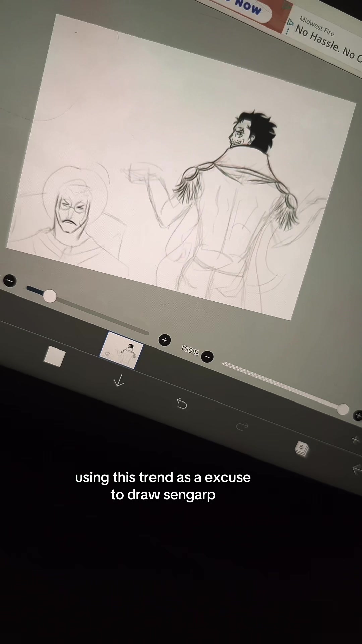Click the "Midwest Fire" advertiser name
Screen dimensions: 362x644
coord(317,26)
